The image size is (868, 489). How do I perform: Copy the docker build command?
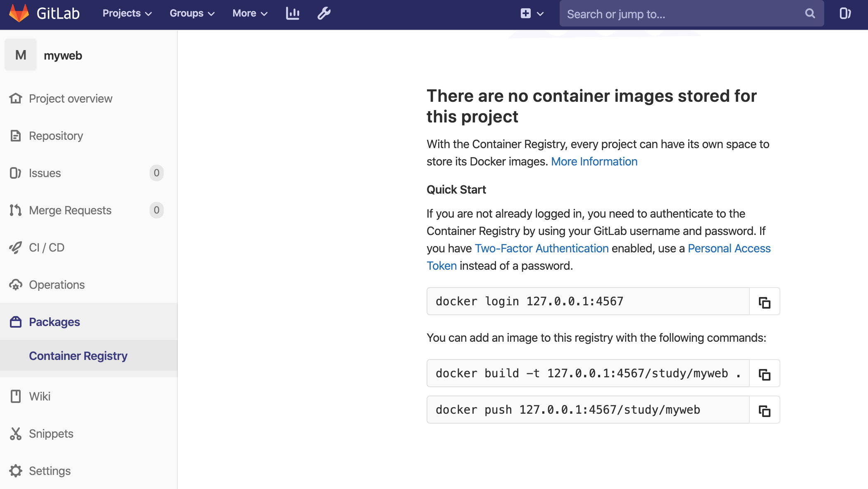[x=764, y=374]
